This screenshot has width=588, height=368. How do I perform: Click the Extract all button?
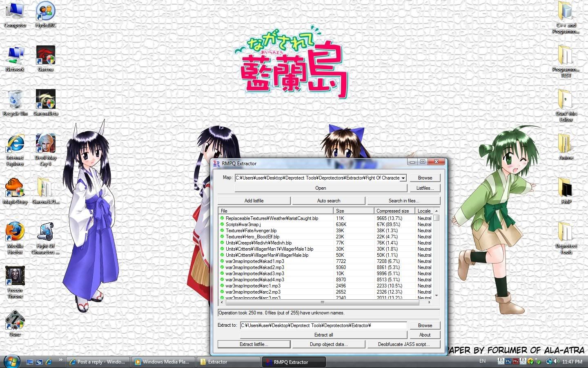tap(323, 335)
